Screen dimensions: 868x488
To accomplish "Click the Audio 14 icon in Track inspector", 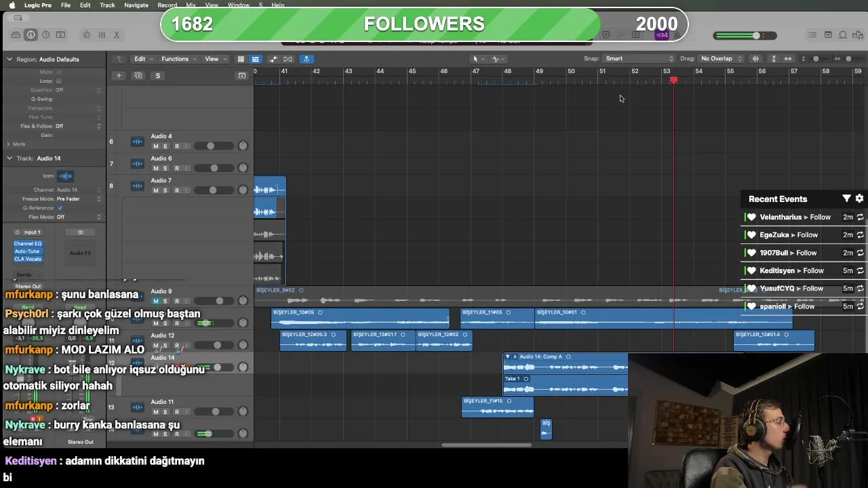I will tap(65, 176).
